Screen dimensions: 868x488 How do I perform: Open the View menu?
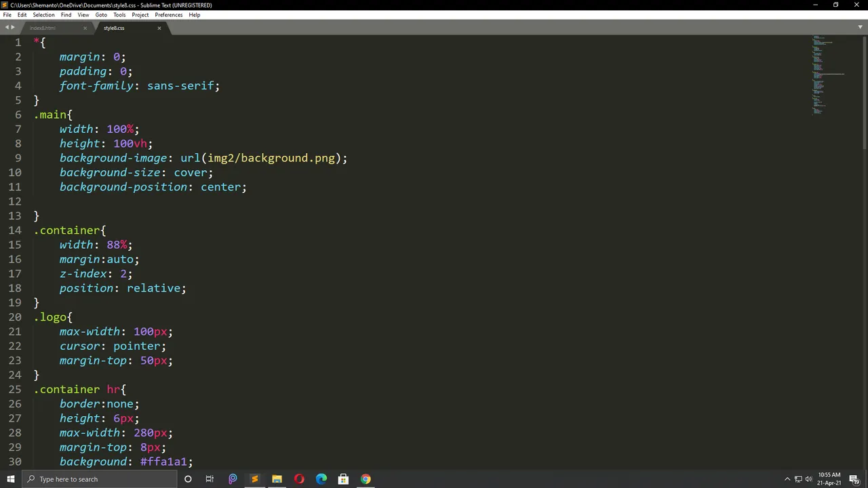coord(83,15)
